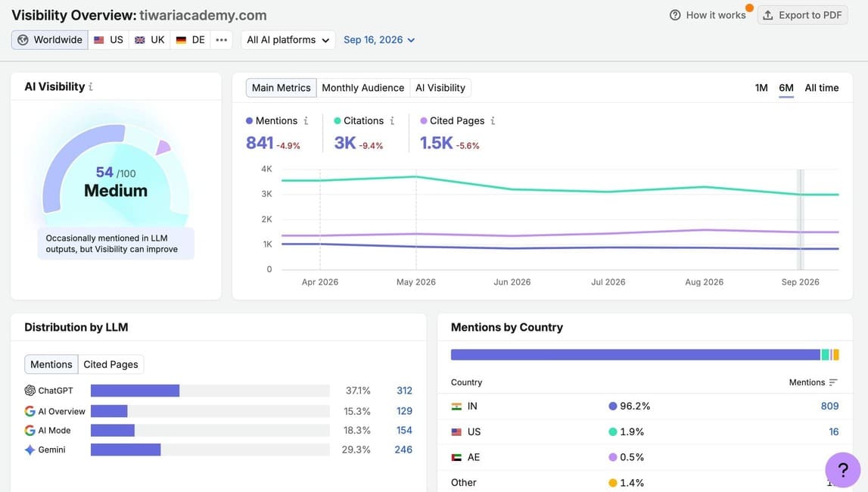868x492 pixels.
Task: Switch to the AI Visibility chart tab
Action: point(440,88)
